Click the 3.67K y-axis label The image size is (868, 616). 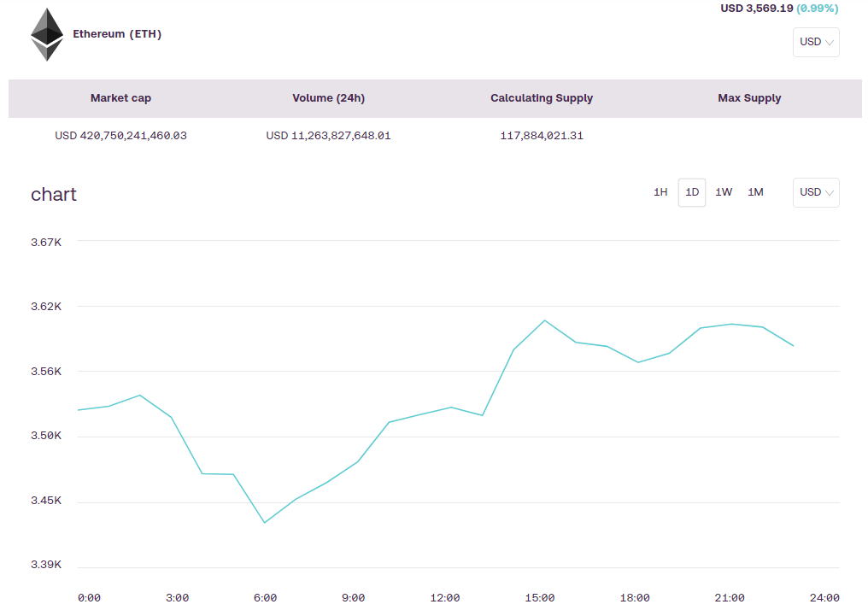46,243
